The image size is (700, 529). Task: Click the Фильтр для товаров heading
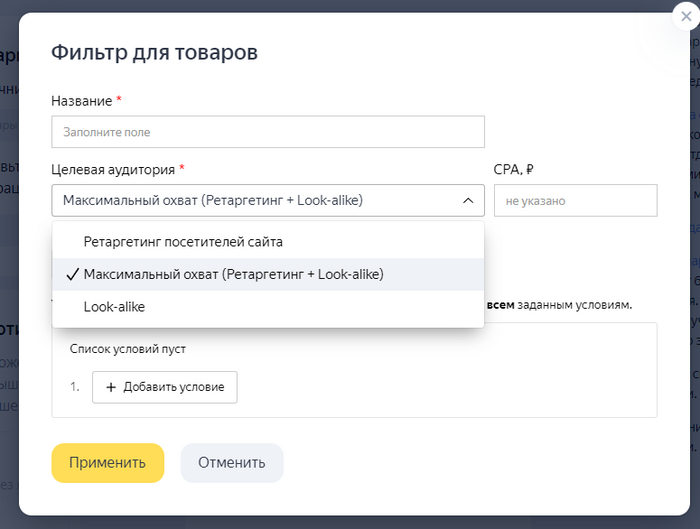[x=155, y=52]
